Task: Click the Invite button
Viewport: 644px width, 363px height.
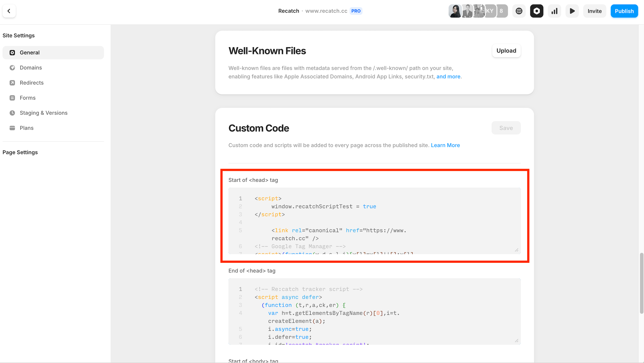Action: point(594,11)
